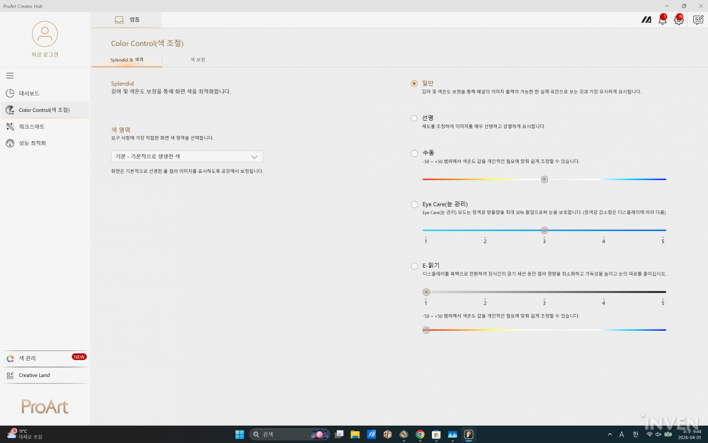Show hidden icons in system tray
The width and height of the screenshot is (708, 443).
[610, 435]
